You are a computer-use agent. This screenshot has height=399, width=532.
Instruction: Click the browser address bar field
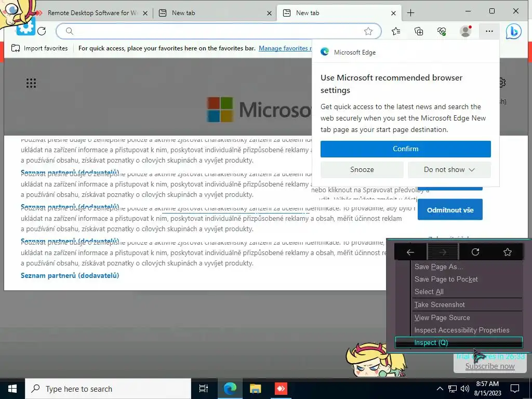coord(219,32)
